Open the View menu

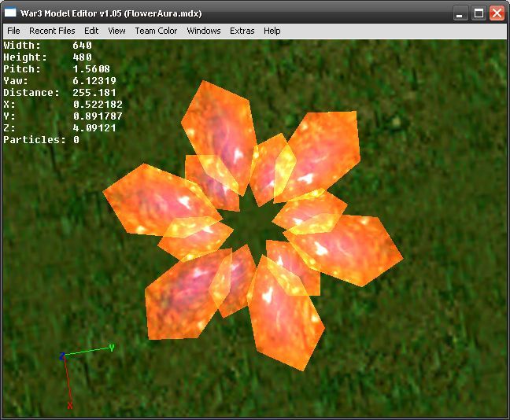[116, 31]
